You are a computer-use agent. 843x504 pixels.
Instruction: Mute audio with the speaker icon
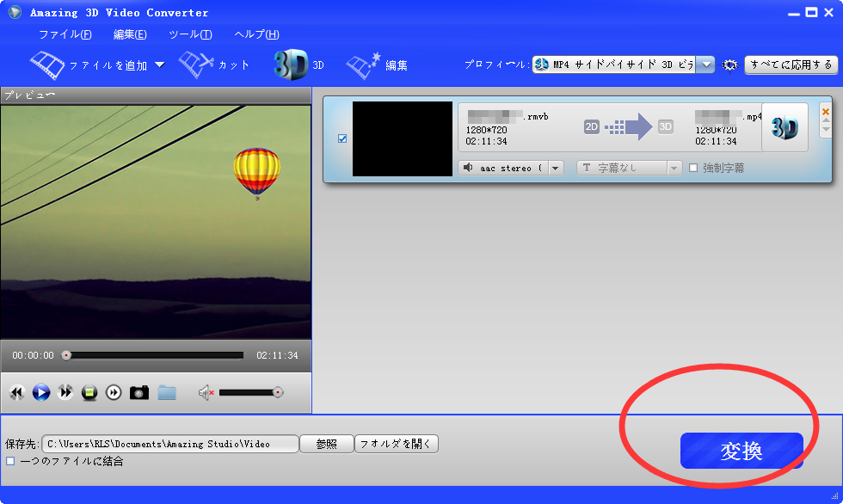(x=206, y=393)
